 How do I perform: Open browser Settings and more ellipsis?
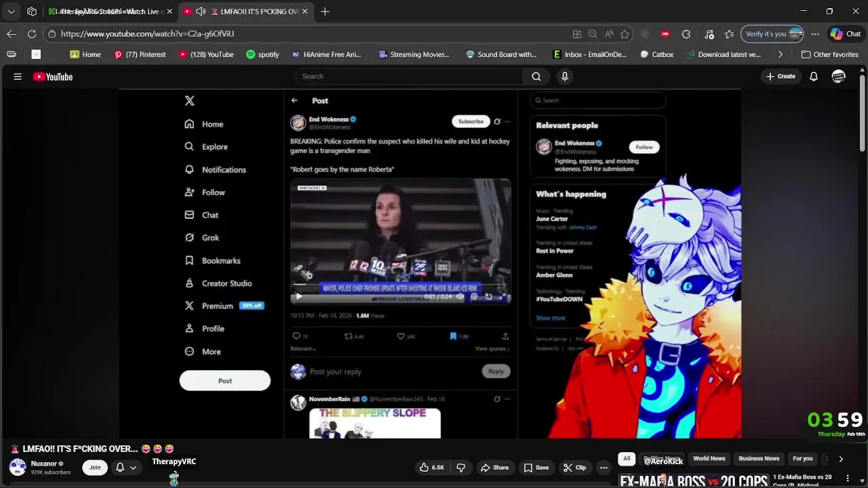[815, 34]
